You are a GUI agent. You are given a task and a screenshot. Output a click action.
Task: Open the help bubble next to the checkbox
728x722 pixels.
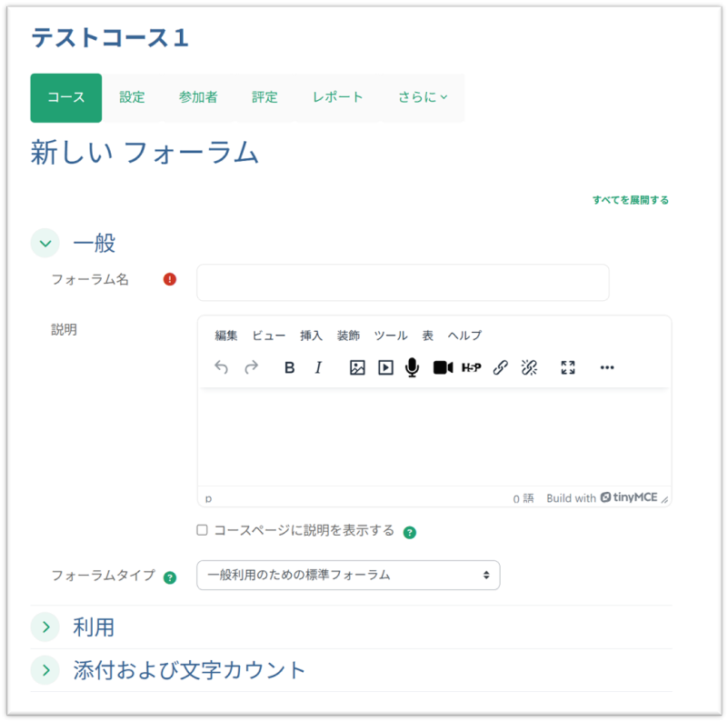click(409, 530)
